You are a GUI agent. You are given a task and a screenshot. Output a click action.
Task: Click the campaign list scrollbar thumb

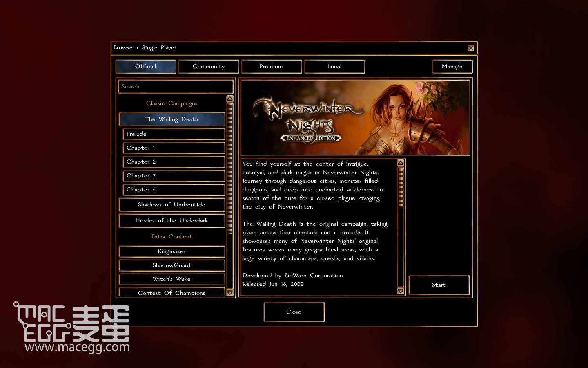[x=230, y=168]
